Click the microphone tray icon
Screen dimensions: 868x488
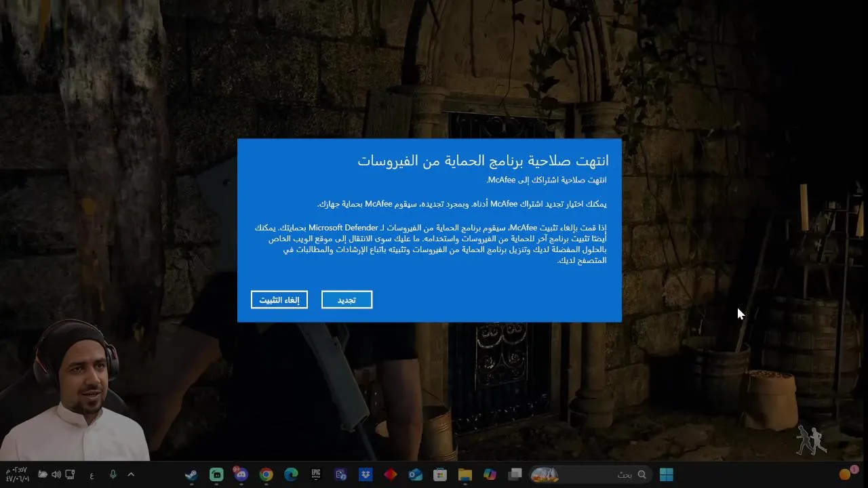pos(113,474)
